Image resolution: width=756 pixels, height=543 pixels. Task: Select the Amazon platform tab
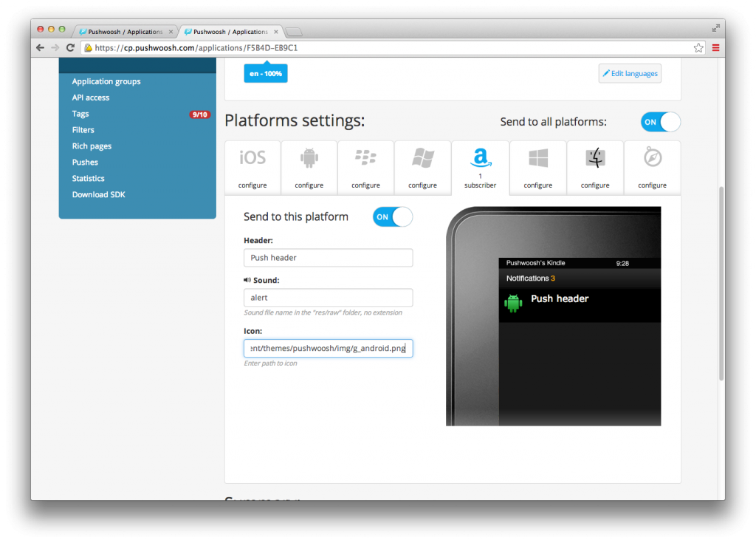(x=480, y=168)
